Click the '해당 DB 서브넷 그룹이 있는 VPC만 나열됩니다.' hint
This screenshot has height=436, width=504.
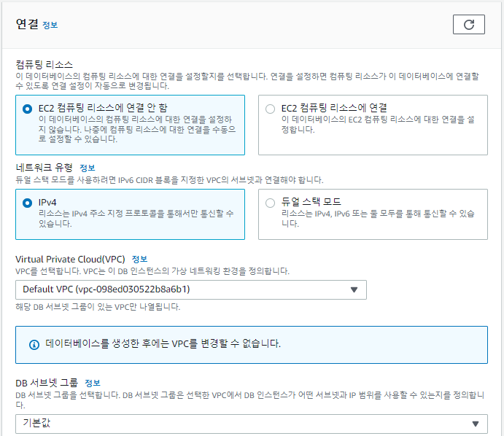coord(98,307)
